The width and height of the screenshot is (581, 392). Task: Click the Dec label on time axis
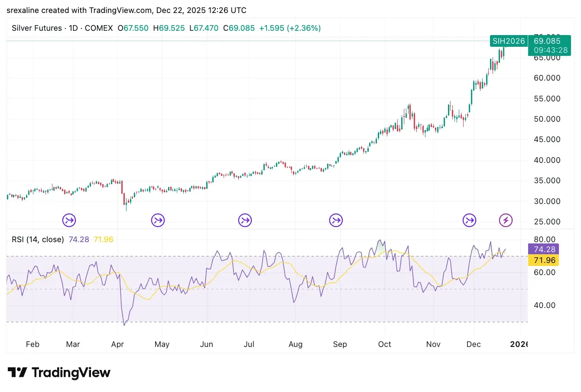click(474, 344)
